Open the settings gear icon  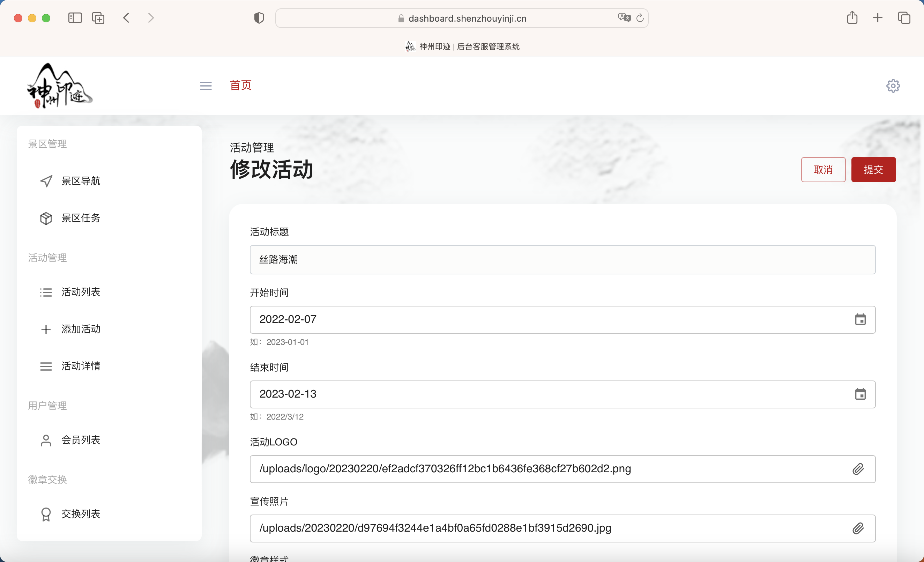[x=893, y=86]
